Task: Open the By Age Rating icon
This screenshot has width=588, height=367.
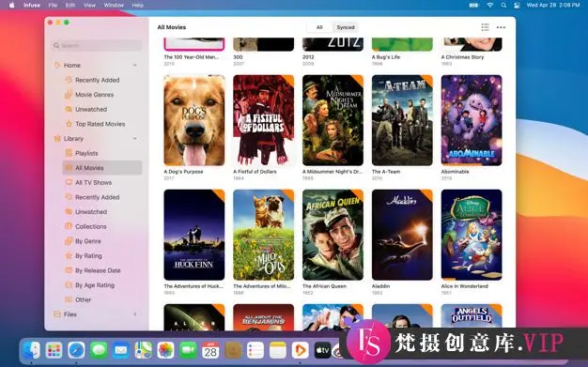Action: pos(69,285)
